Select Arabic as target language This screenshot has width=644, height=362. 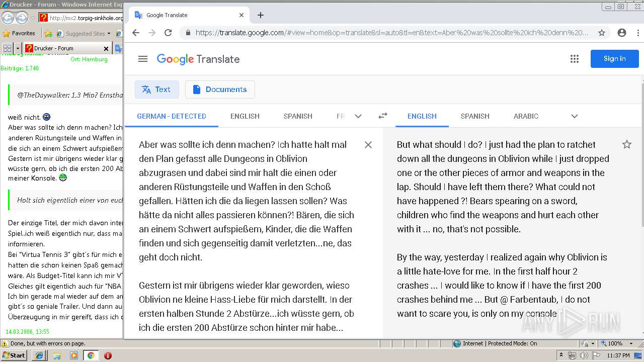526,116
